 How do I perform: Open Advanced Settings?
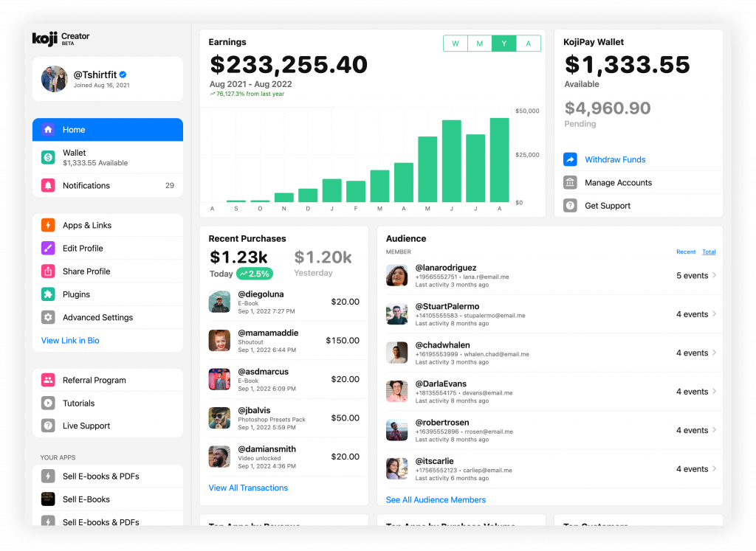click(x=108, y=317)
